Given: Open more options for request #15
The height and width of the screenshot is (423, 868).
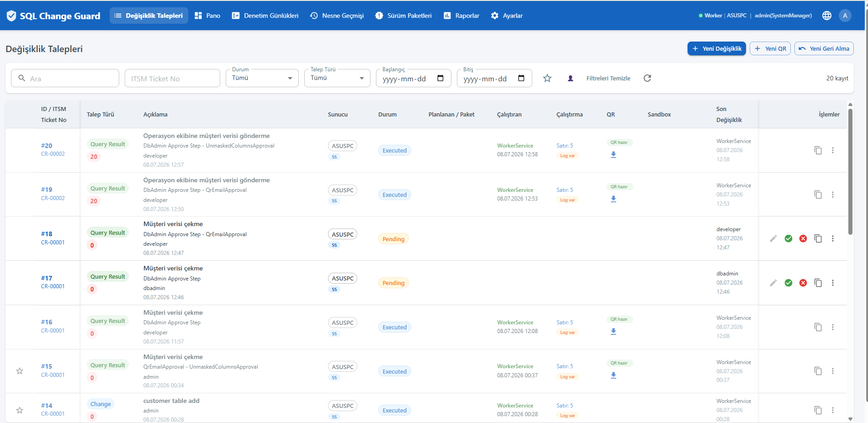Looking at the screenshot, I should tap(833, 371).
